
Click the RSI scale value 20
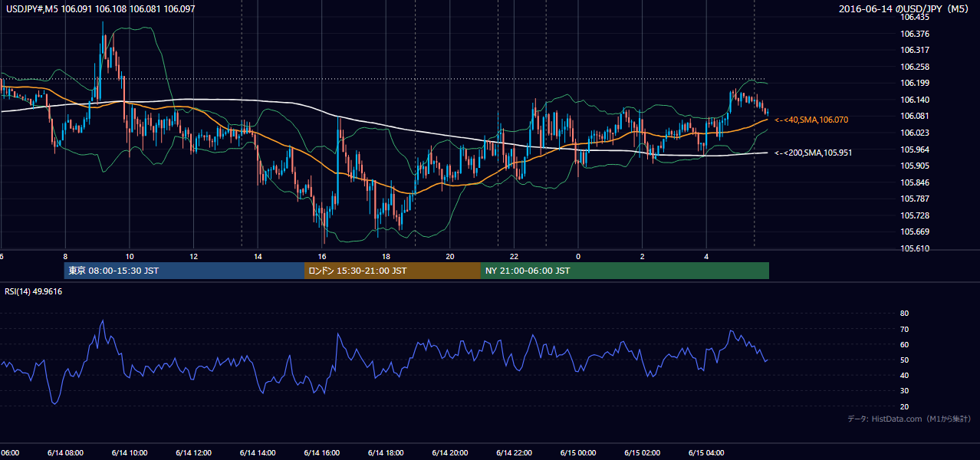pos(904,406)
